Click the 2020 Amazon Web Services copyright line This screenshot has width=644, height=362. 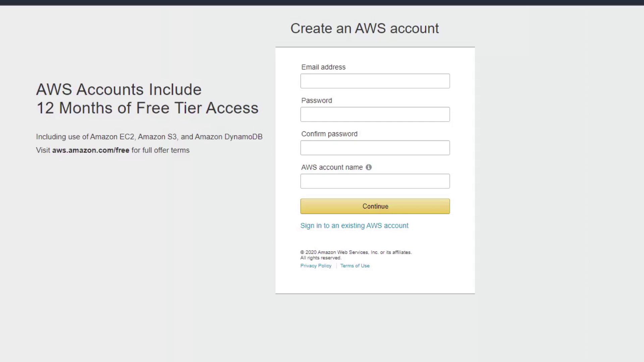click(x=356, y=252)
